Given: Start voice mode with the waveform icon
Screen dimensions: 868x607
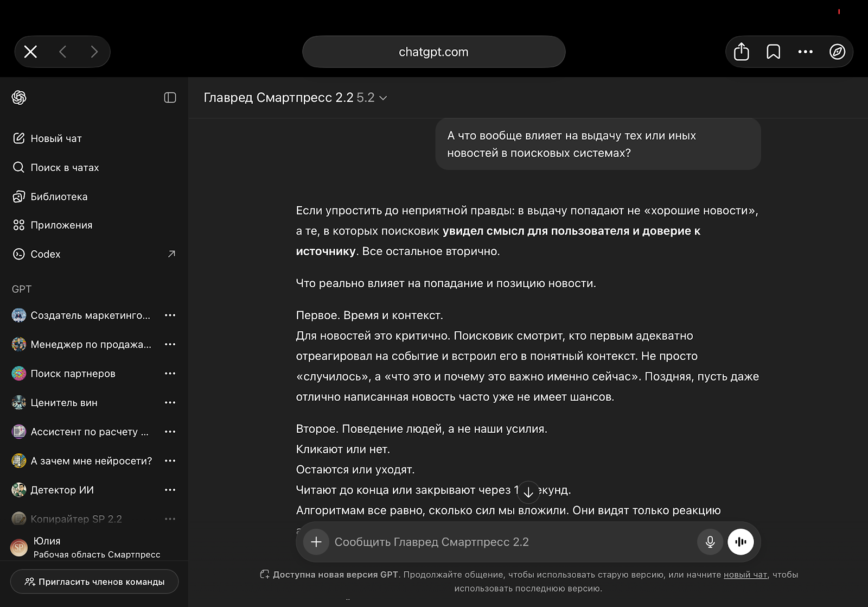Looking at the screenshot, I should pos(741,541).
